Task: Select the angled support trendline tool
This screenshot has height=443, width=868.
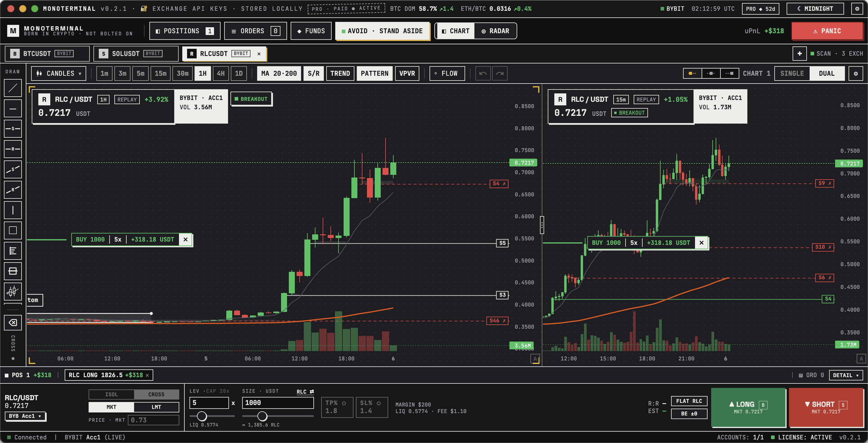Action: 13,169
